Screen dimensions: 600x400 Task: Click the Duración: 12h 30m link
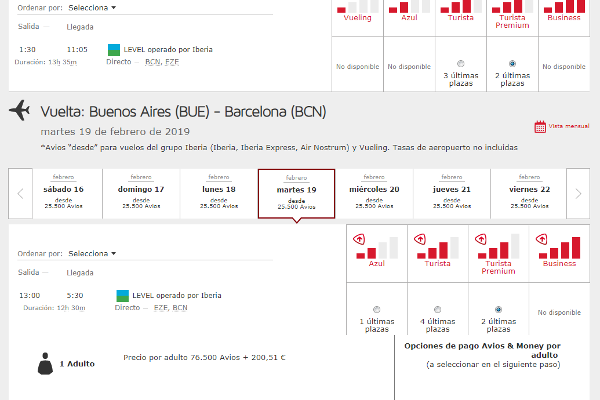pos(54,308)
